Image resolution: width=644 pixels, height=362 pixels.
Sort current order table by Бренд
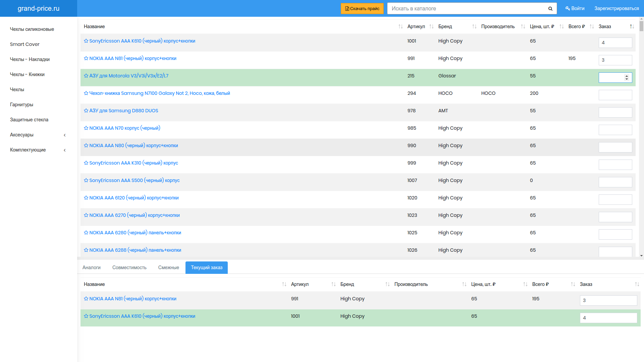[x=387, y=284]
